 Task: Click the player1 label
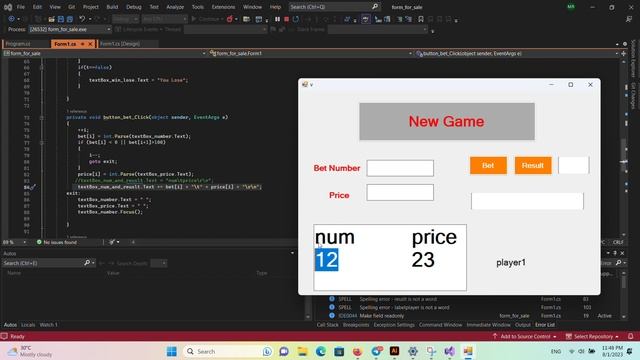coord(511,262)
